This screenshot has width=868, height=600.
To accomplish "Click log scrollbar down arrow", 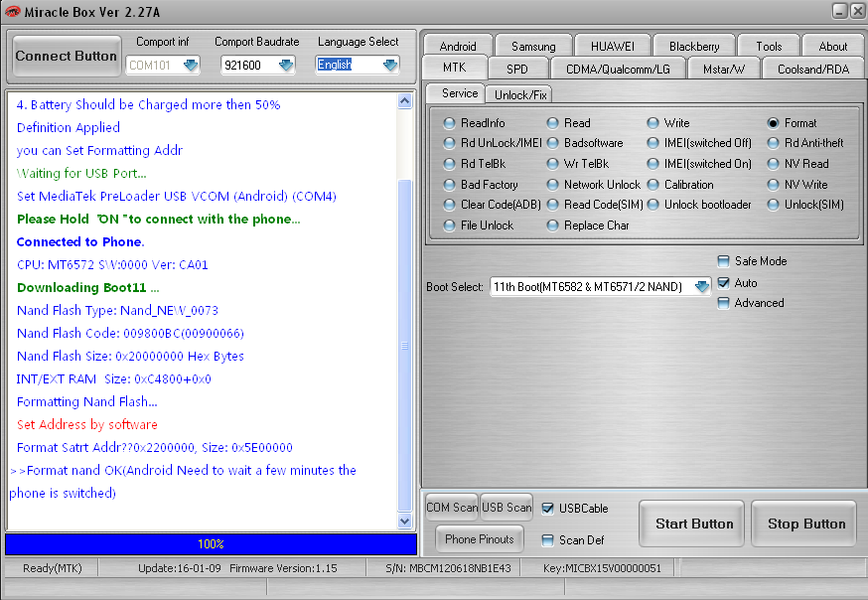I will coord(404,521).
